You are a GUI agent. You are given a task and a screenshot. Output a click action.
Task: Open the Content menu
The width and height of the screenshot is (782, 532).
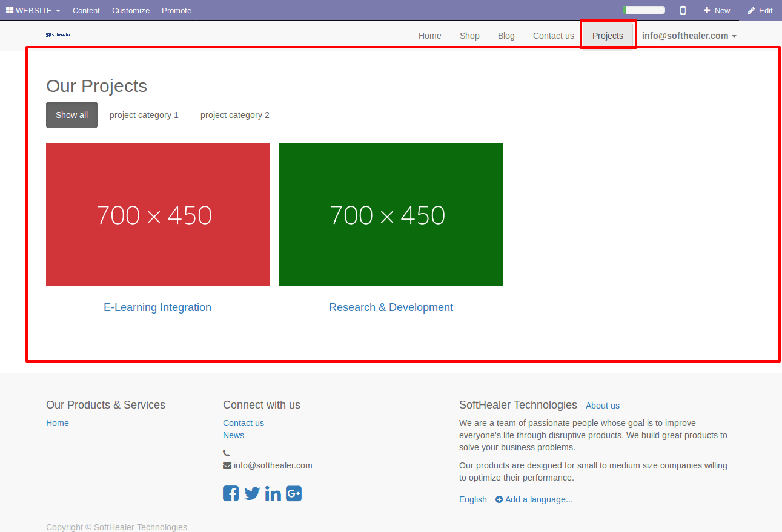(x=86, y=10)
